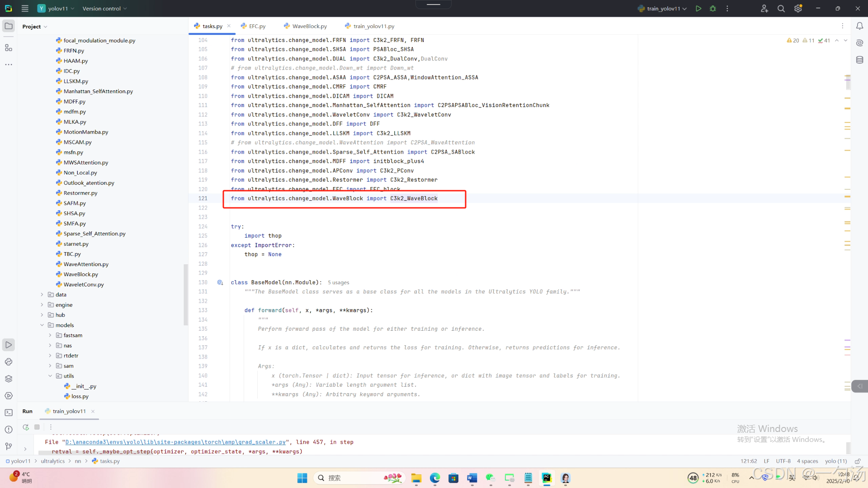The image size is (868, 488).
Task: Toggle read-only lock icon in status bar
Action: (858, 461)
